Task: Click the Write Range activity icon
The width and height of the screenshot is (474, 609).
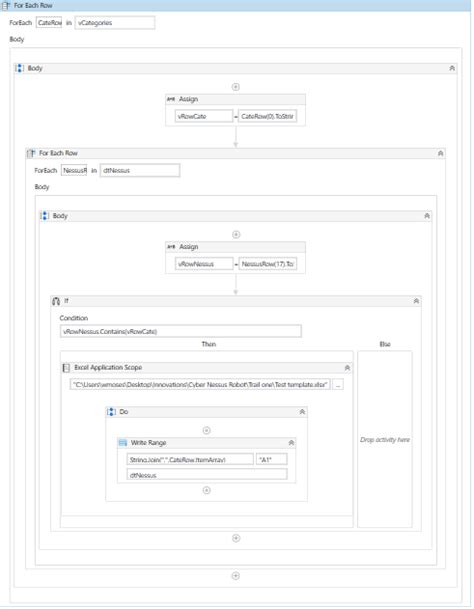Action: click(123, 443)
